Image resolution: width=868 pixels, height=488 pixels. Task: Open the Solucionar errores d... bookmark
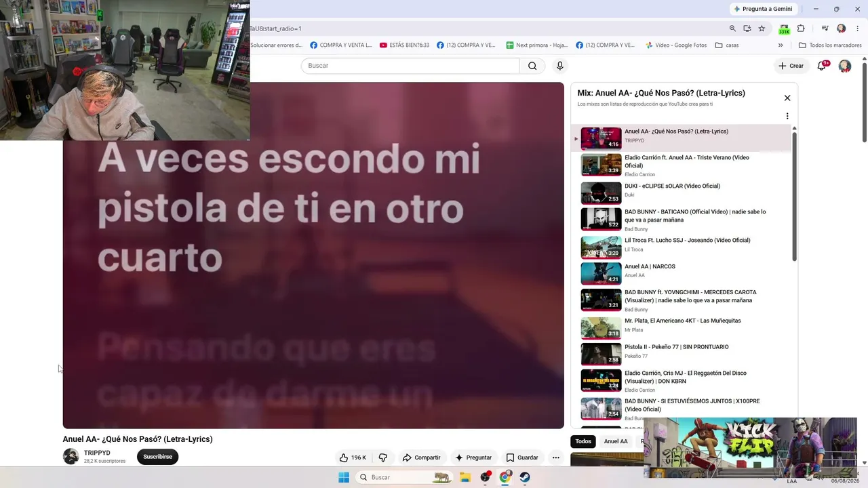(x=276, y=45)
